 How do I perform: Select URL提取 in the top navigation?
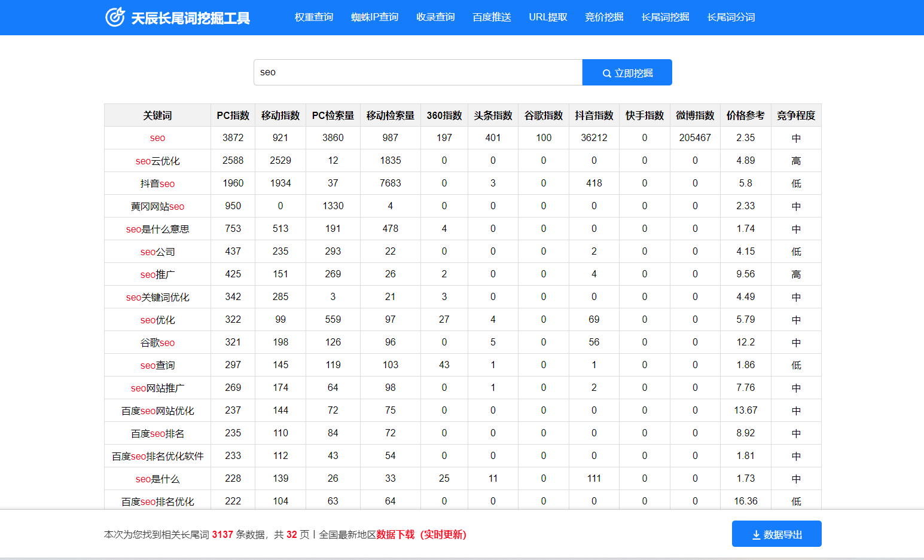[x=548, y=17]
